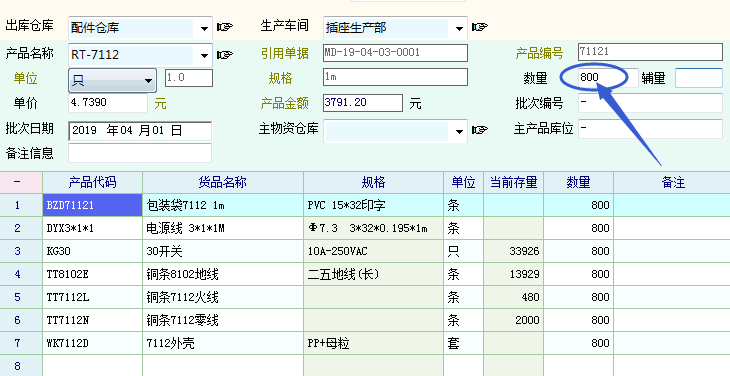The image size is (730, 376).
Task: Click the hand icon beside 生产车间
Action: click(480, 27)
